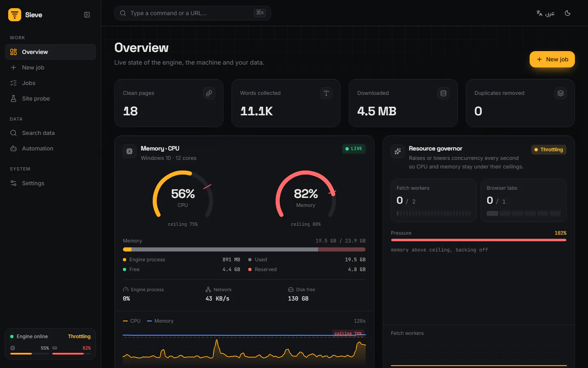Viewport: 588px width, 368px height.
Task: Collapse the sidebar panel icon
Action: [x=87, y=15]
